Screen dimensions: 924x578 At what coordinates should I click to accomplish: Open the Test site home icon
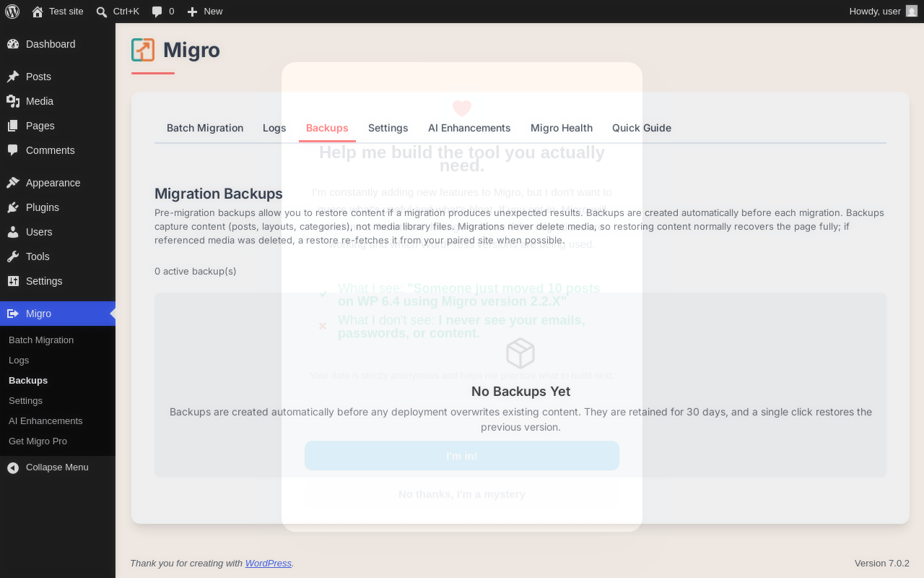pos(38,12)
